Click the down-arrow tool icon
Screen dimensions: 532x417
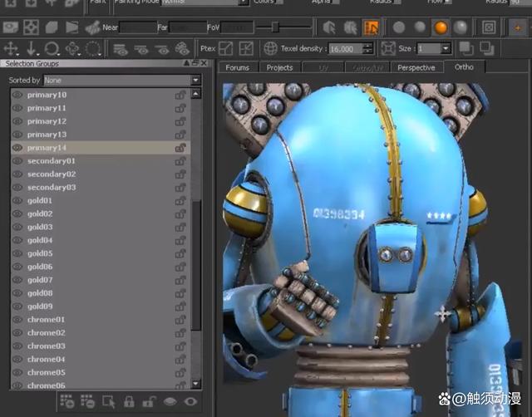[x=32, y=49]
